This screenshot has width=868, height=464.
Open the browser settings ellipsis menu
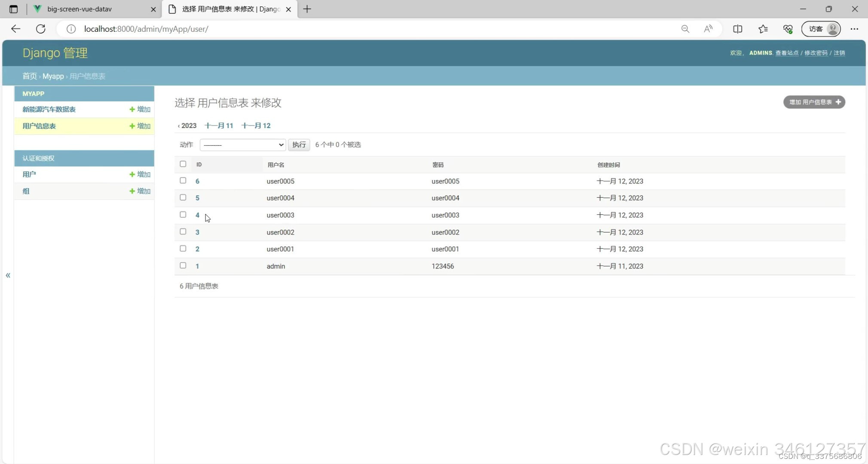pos(854,29)
